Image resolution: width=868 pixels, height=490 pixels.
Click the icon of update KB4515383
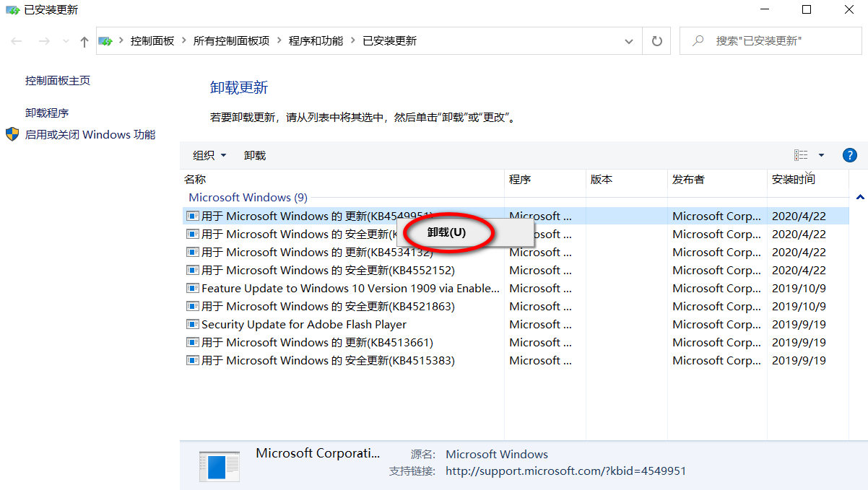[192, 360]
